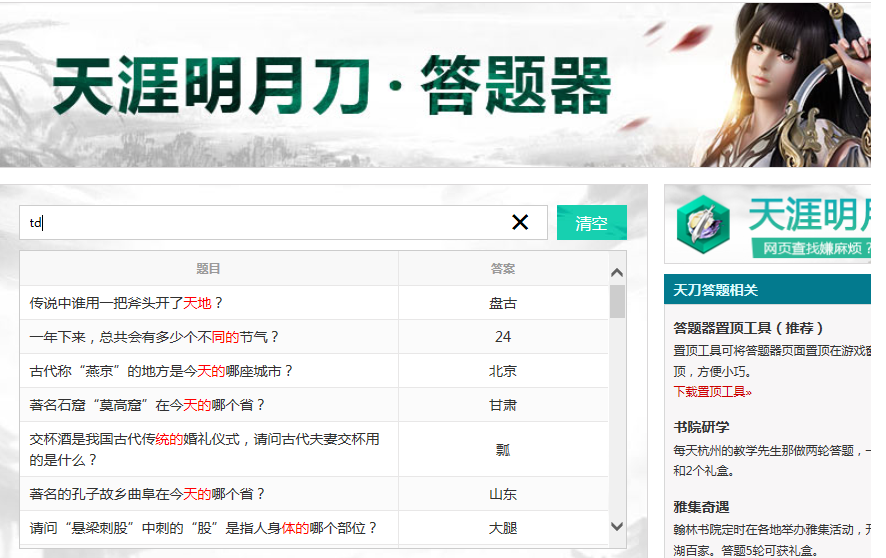
Task: Click the 题目 column header
Action: coord(209,268)
